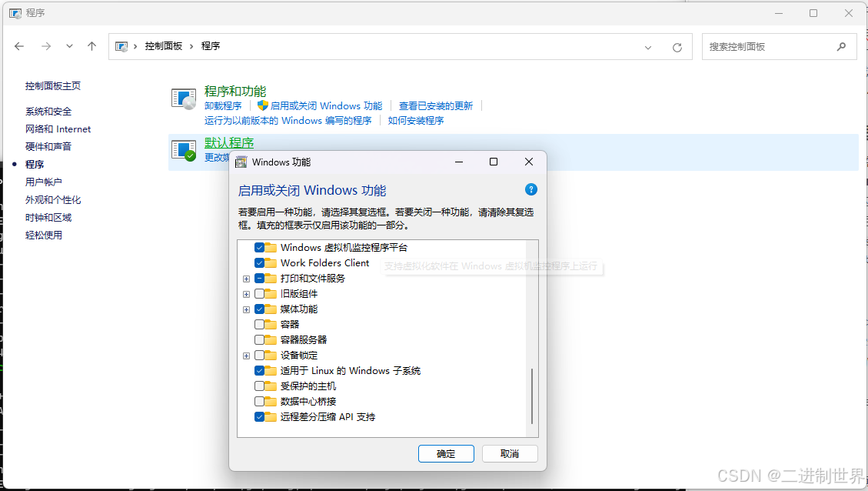
Task: Click the search control panel input field
Action: coord(780,46)
